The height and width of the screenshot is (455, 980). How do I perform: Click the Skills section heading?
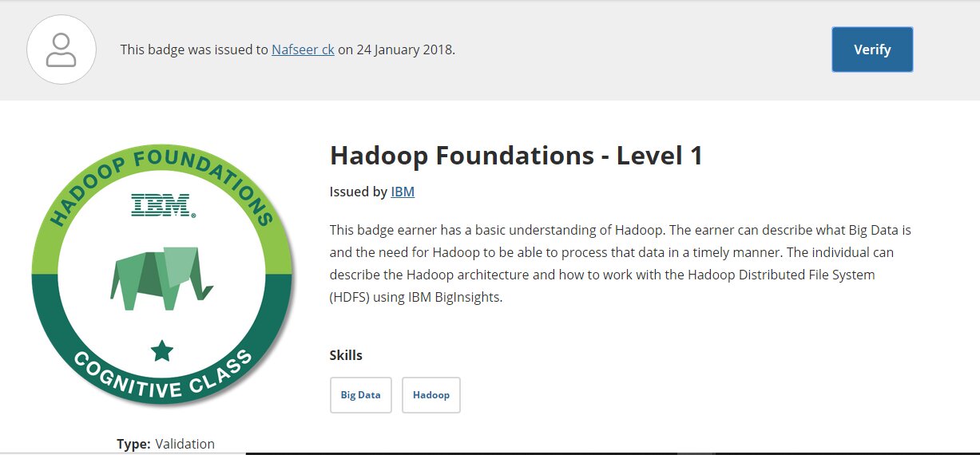point(346,355)
